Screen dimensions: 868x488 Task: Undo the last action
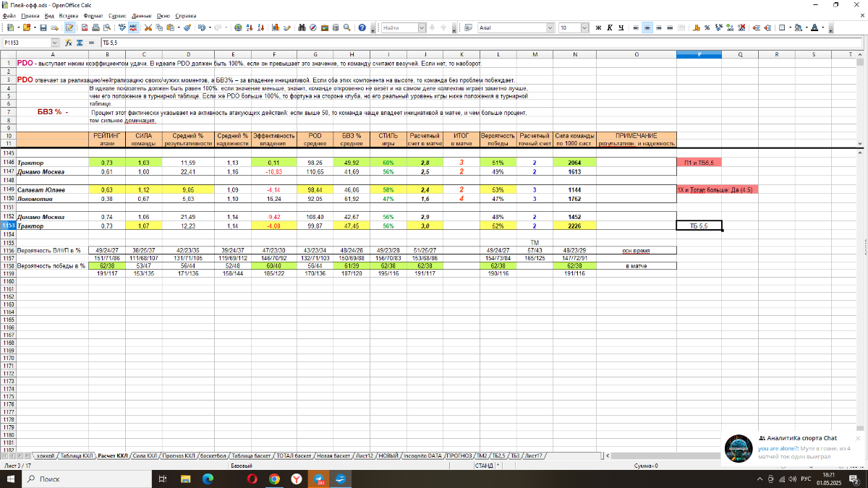pos(202,27)
